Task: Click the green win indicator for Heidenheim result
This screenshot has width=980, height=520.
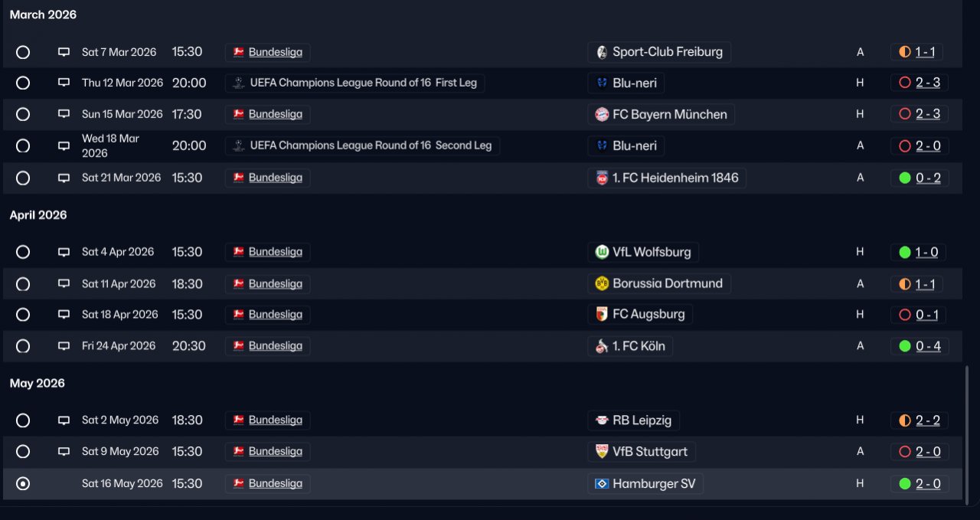Action: 905,178
